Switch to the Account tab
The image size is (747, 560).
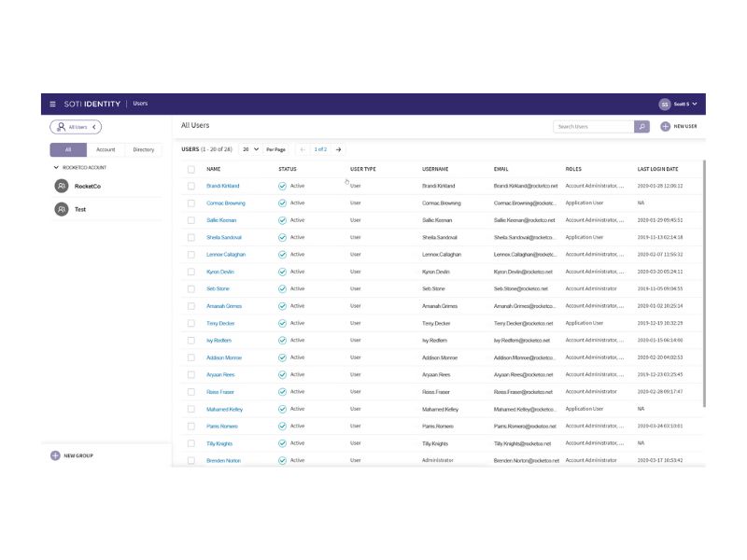click(106, 149)
